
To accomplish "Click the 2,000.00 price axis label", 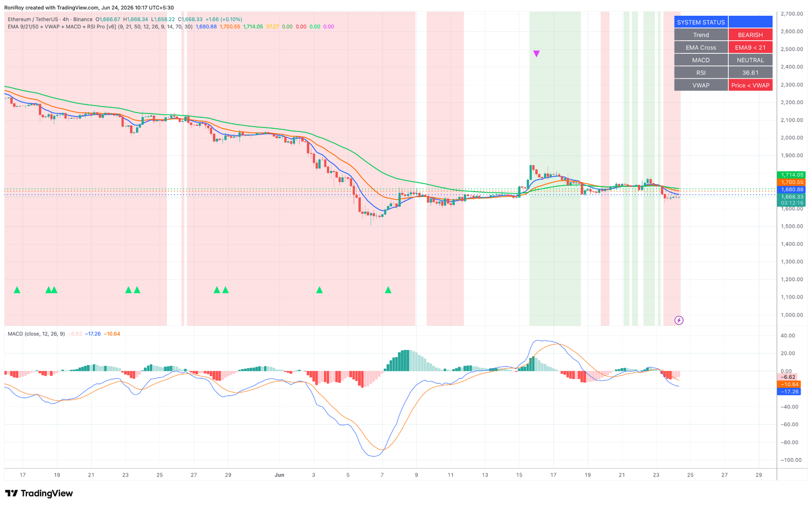I will coord(792,138).
